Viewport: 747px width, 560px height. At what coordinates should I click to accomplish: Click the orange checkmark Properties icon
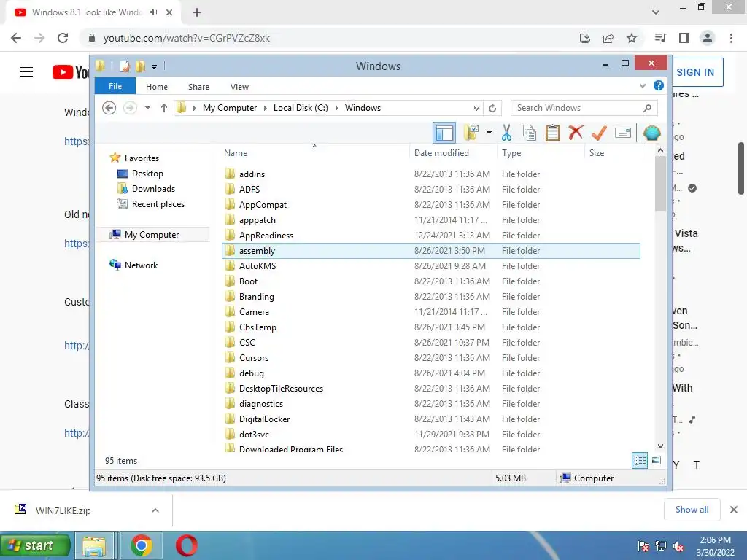[x=599, y=133]
